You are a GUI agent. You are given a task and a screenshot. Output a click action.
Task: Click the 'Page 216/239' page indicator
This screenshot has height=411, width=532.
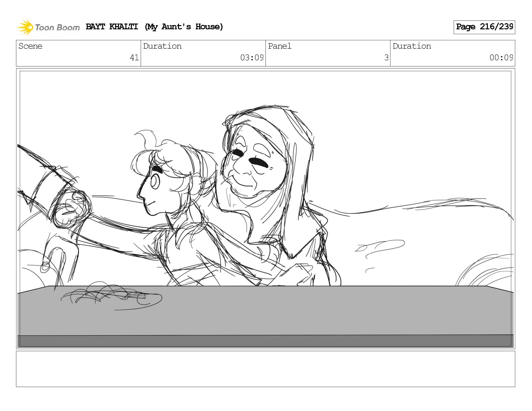click(484, 27)
